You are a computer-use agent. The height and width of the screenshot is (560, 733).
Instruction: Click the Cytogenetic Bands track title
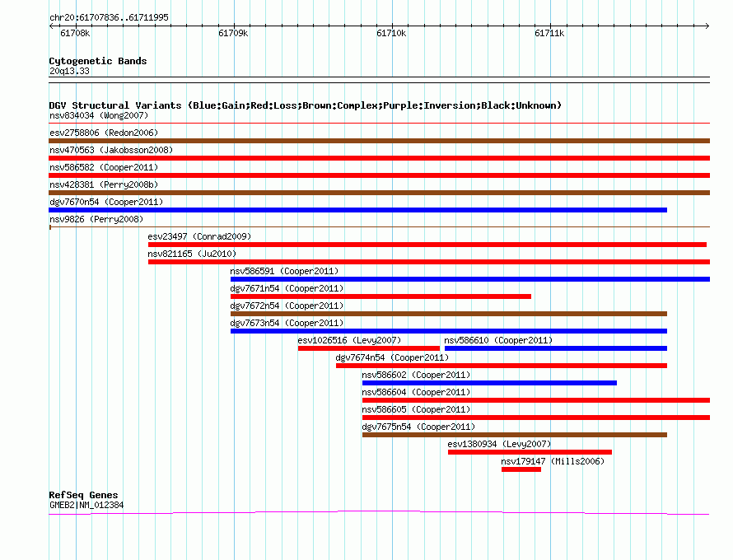[x=98, y=61]
